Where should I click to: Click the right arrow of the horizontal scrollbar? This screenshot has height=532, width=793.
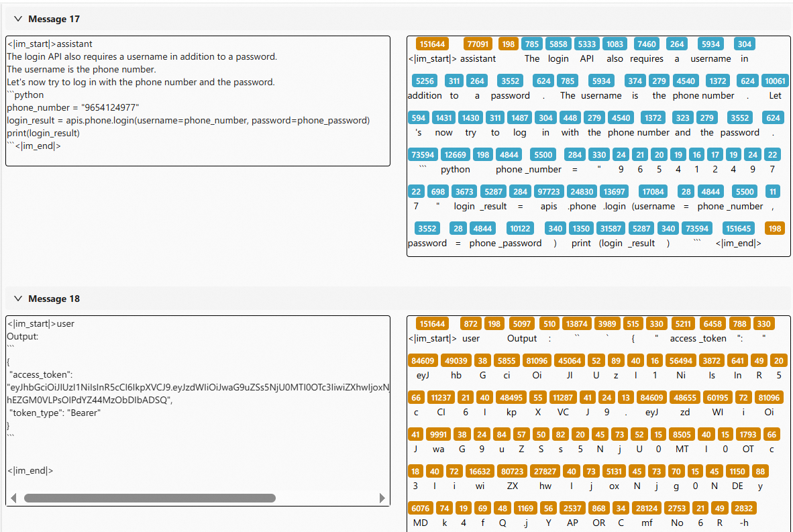[x=382, y=498]
